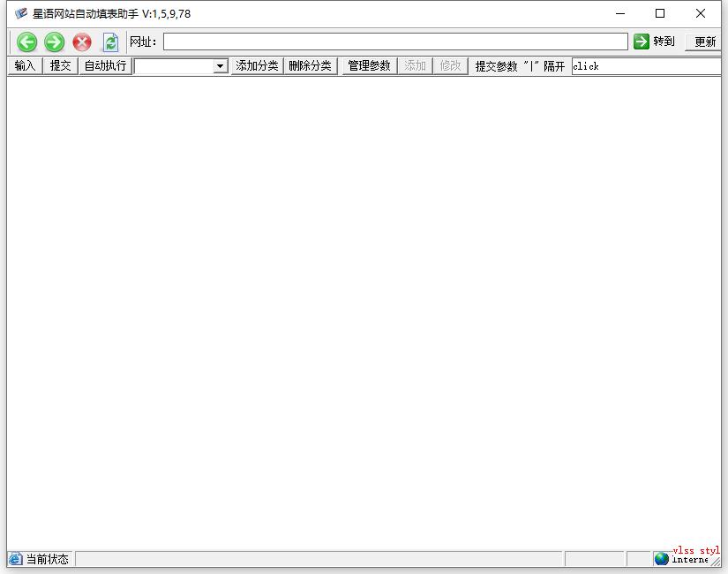
Task: Click the 添加分类 add category button
Action: [x=257, y=66]
